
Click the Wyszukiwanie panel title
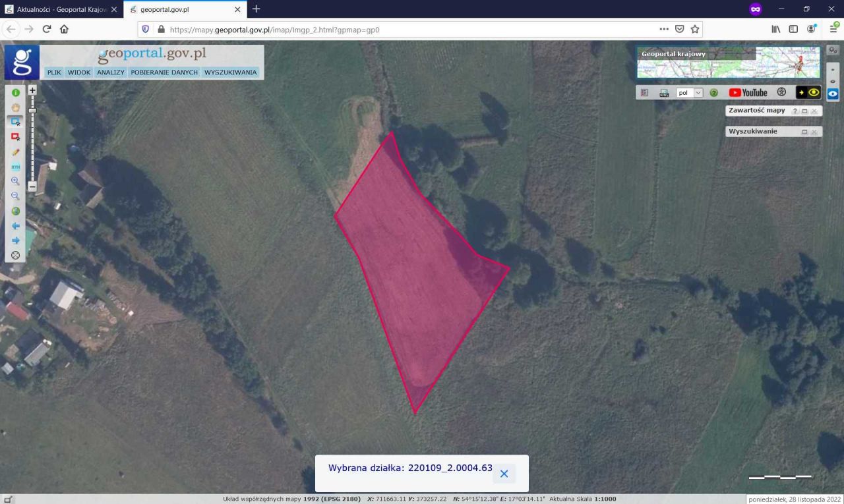[x=753, y=131]
